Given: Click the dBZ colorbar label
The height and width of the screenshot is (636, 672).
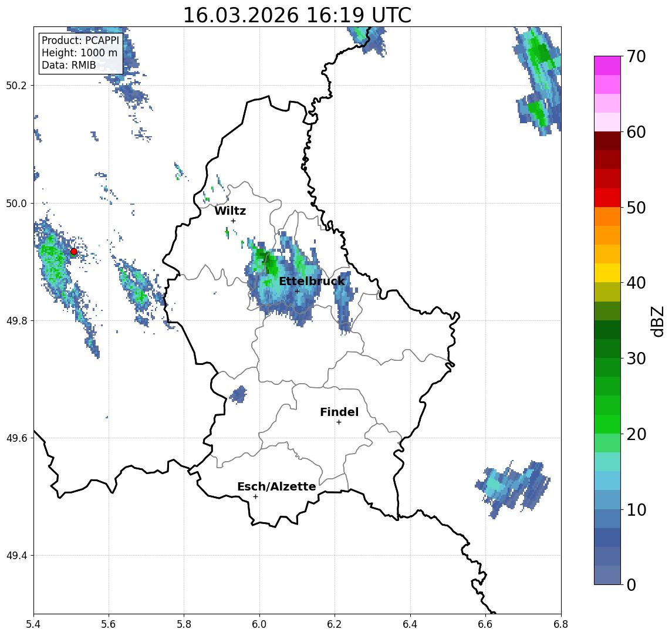Looking at the screenshot, I should click(x=658, y=322).
